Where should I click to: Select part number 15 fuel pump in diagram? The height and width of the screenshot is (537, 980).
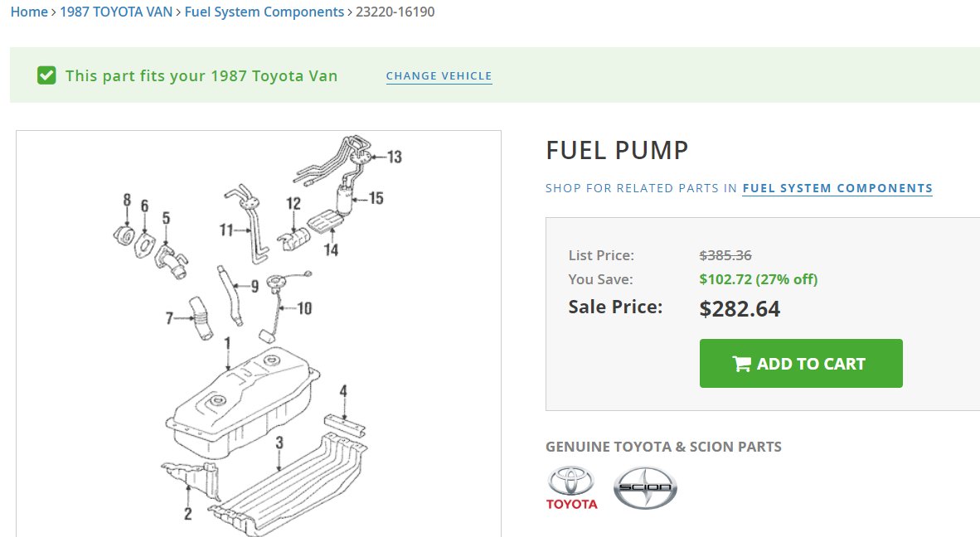[x=344, y=200]
